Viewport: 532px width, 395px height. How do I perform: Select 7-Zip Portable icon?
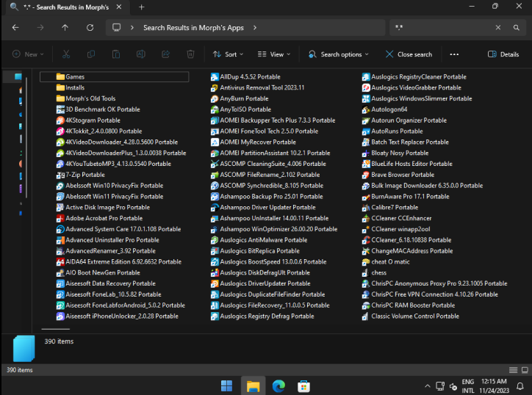coord(60,175)
